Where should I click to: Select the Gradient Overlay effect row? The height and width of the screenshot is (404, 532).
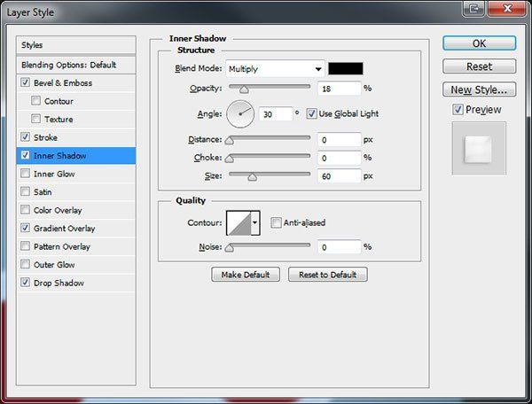click(76, 228)
